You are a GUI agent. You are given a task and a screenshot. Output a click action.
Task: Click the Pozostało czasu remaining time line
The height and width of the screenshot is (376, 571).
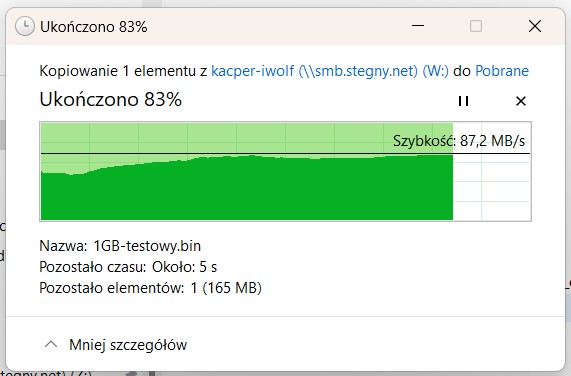pos(128,267)
